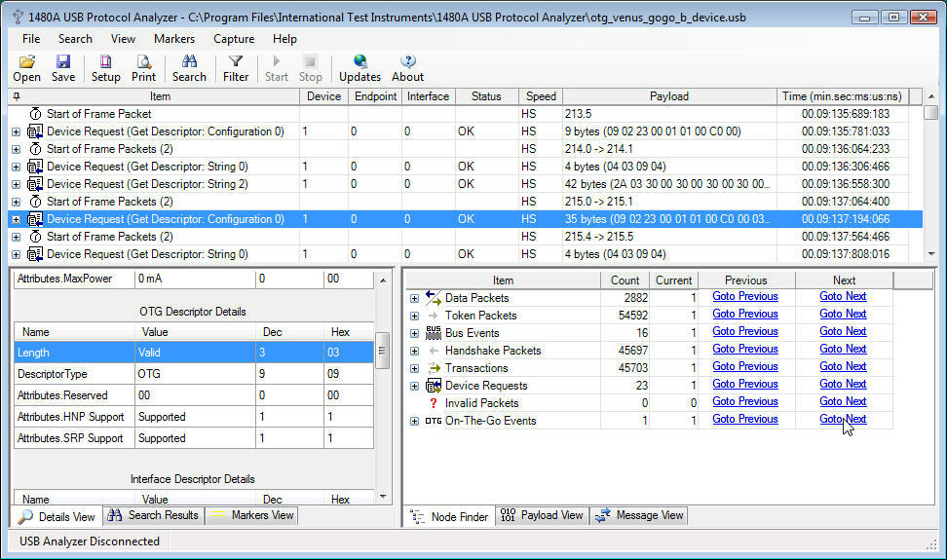Image resolution: width=947 pixels, height=560 pixels.
Task: Check for Updates globe icon
Action: pos(360,61)
